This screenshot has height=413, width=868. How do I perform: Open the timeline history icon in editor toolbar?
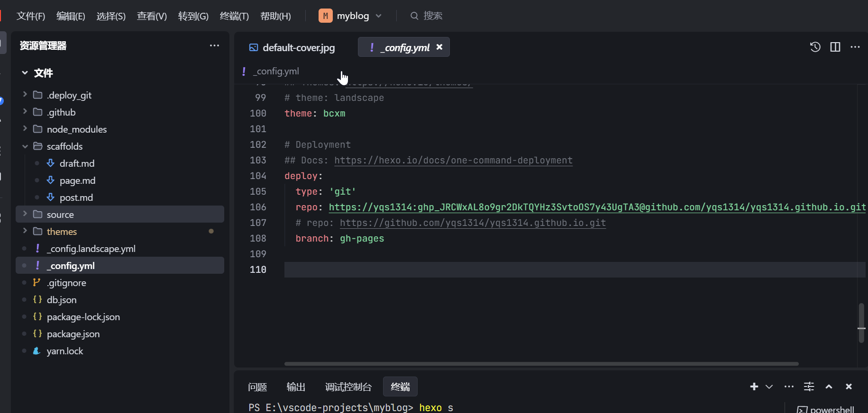pyautogui.click(x=815, y=47)
